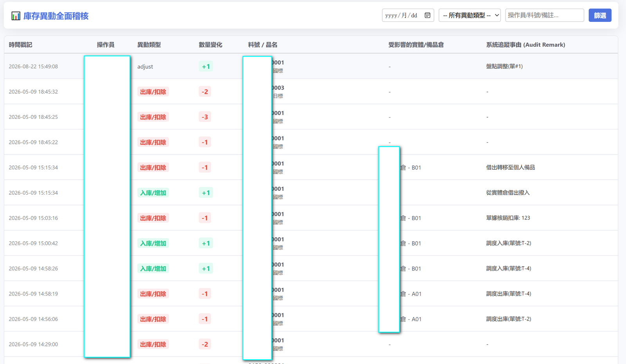Expand the 所有異動類型 dropdown
626x364 pixels.
click(470, 15)
